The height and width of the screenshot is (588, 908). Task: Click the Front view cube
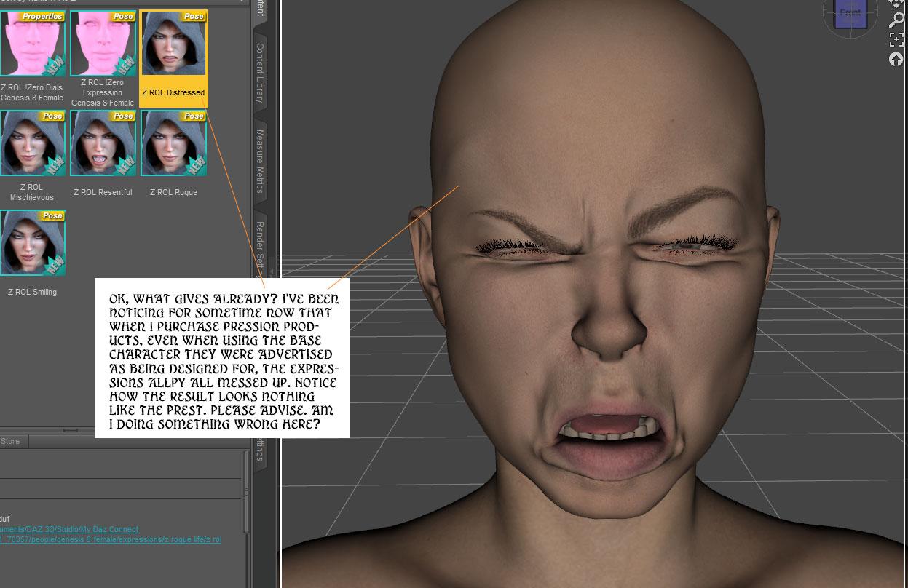(850, 15)
